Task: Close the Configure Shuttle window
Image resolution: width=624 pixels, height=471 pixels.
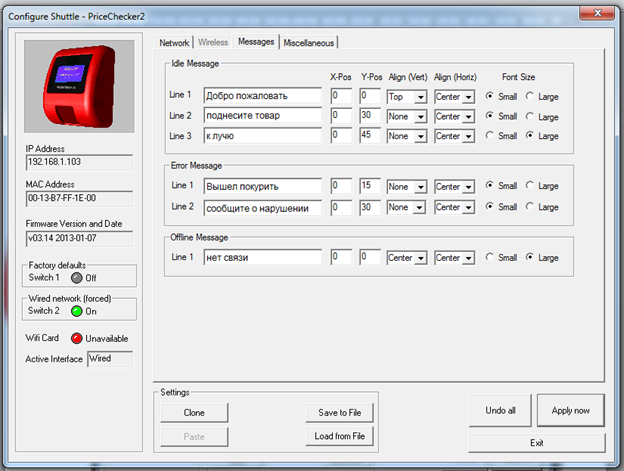Action: [597, 13]
